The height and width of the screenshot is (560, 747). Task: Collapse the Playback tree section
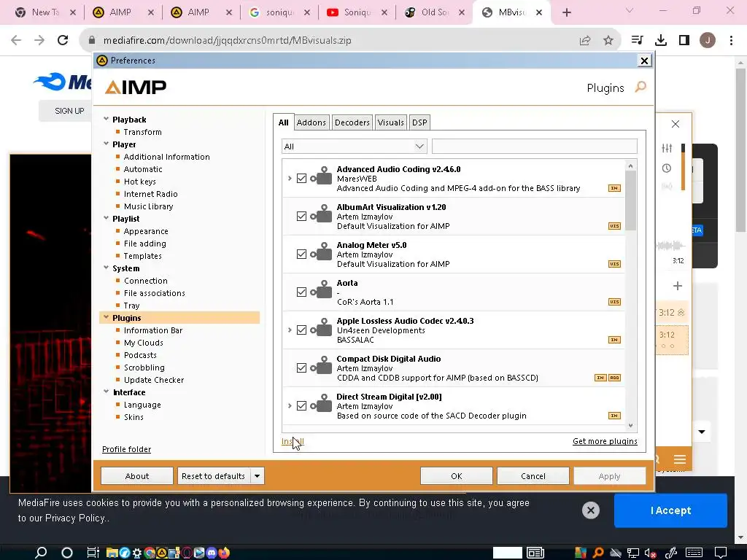(x=107, y=119)
